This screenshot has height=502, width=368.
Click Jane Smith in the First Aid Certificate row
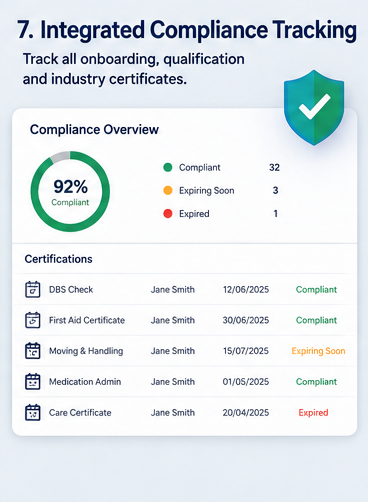[x=173, y=320]
